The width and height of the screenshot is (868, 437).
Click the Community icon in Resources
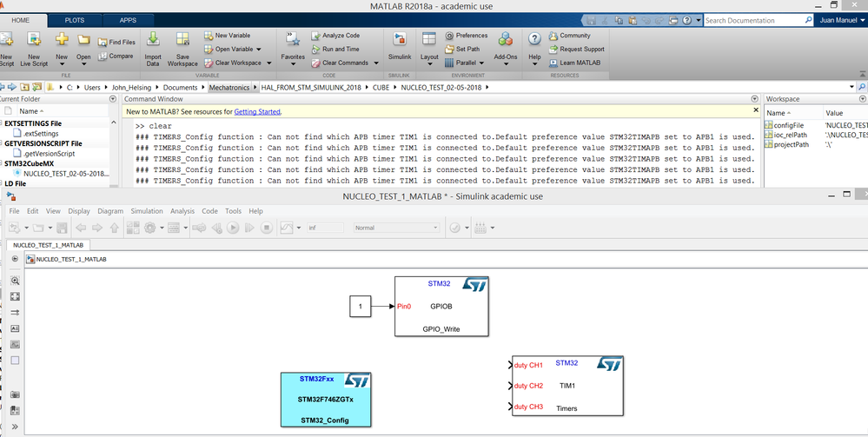coord(570,36)
